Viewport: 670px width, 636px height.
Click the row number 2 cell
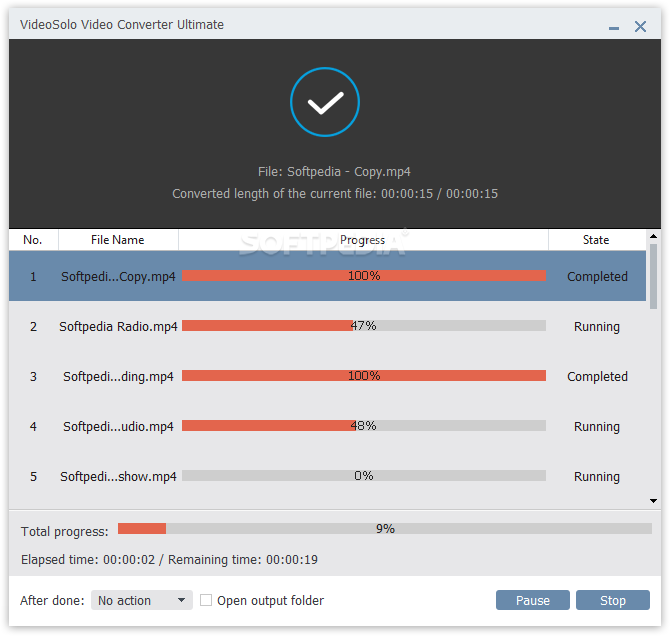pyautogui.click(x=33, y=327)
